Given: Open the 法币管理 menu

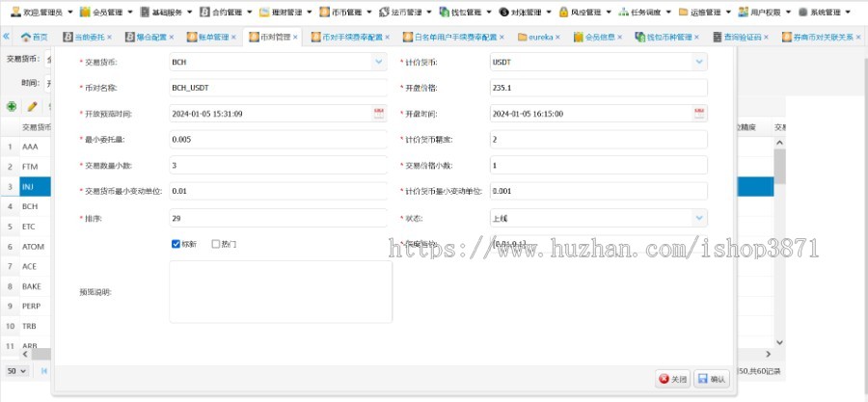Looking at the screenshot, I should point(406,12).
